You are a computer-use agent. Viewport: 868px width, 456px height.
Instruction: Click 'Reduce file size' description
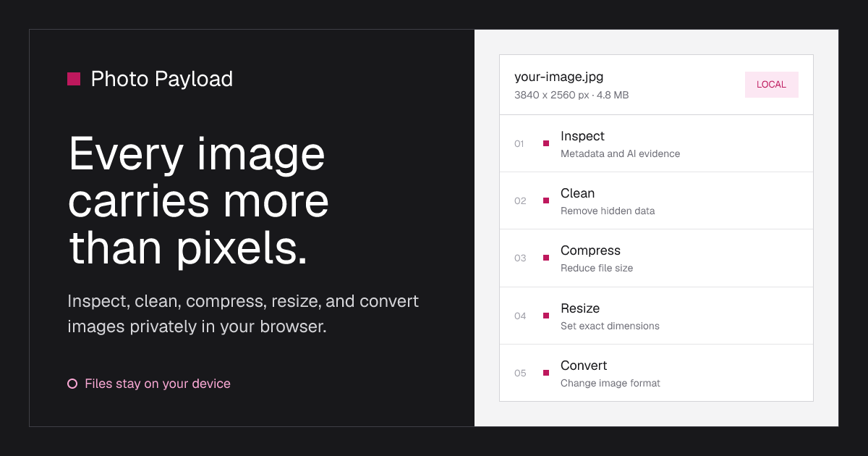pos(597,268)
